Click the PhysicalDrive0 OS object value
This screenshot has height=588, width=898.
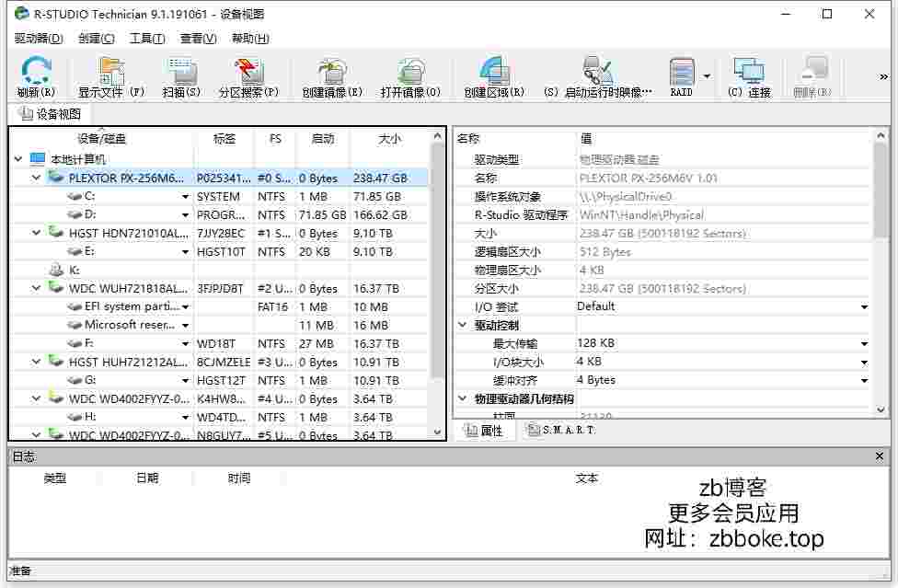click(x=626, y=196)
